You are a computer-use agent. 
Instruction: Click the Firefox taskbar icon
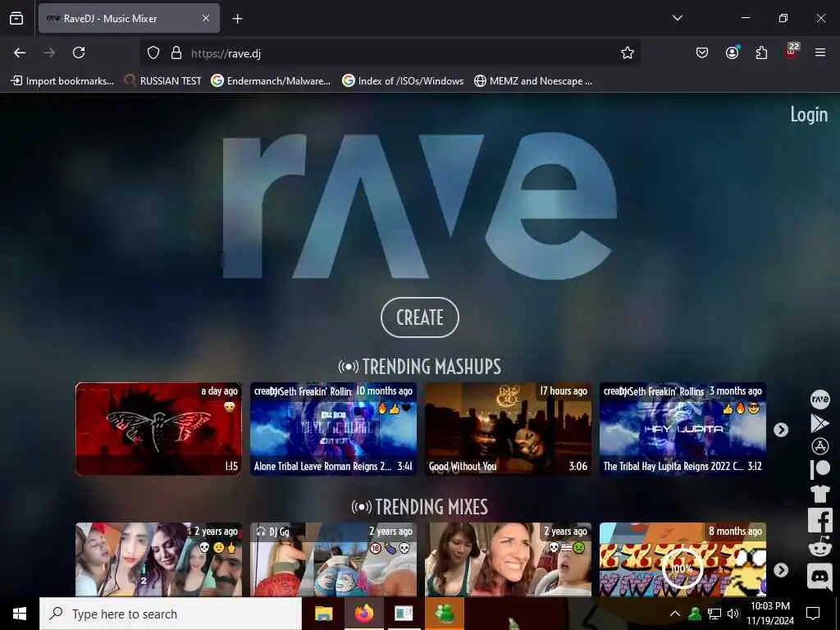(363, 614)
